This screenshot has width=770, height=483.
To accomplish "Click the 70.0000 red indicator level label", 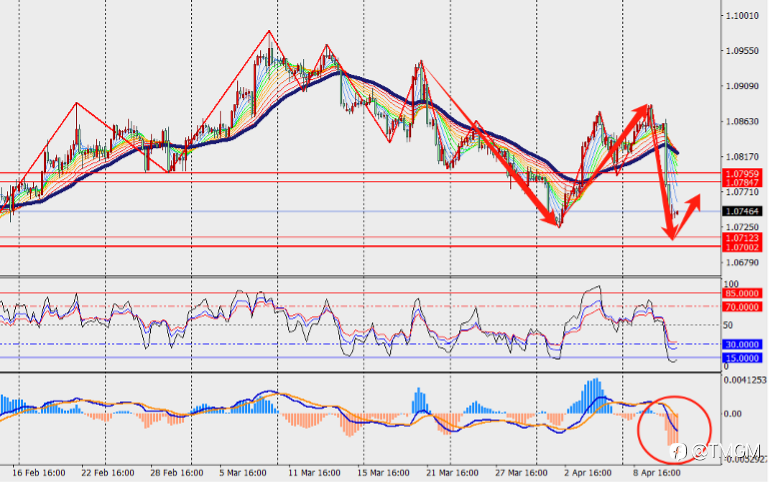I will pyautogui.click(x=742, y=307).
